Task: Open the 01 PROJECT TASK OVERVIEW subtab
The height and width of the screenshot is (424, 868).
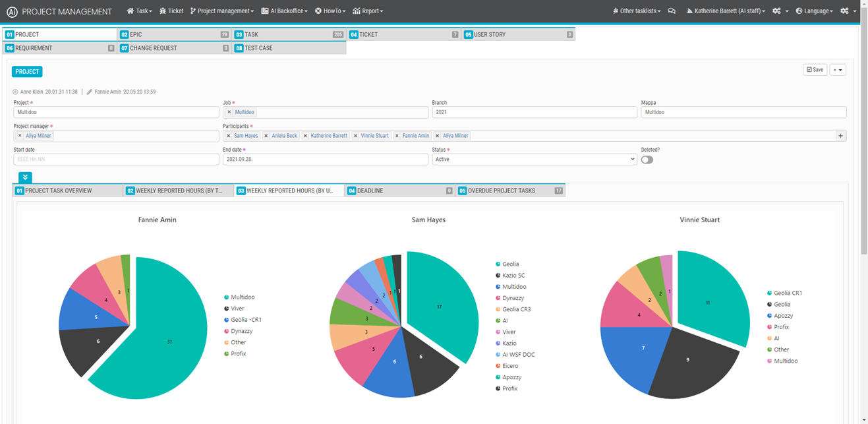Action: [68, 191]
